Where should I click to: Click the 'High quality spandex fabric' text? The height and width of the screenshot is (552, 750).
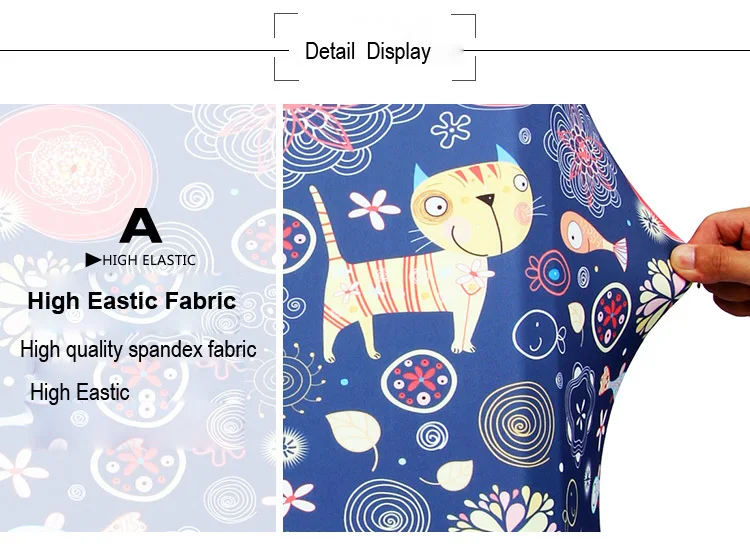pos(138,349)
